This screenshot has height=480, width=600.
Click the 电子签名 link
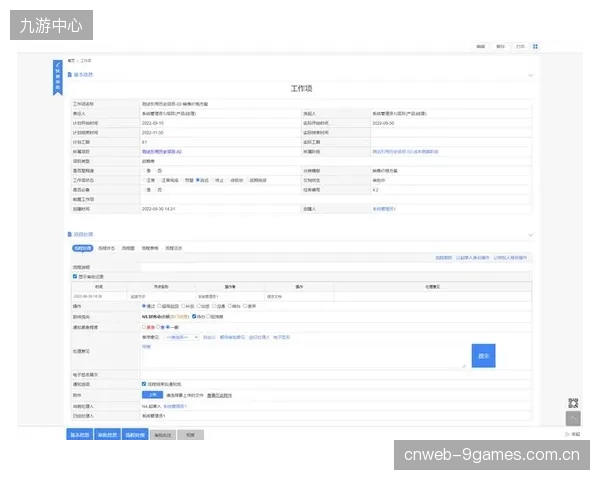click(x=282, y=337)
